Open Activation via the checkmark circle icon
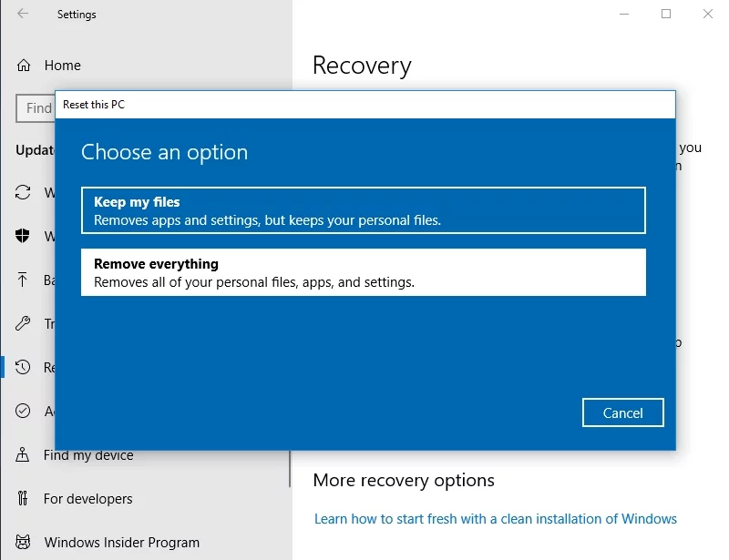 [24, 412]
